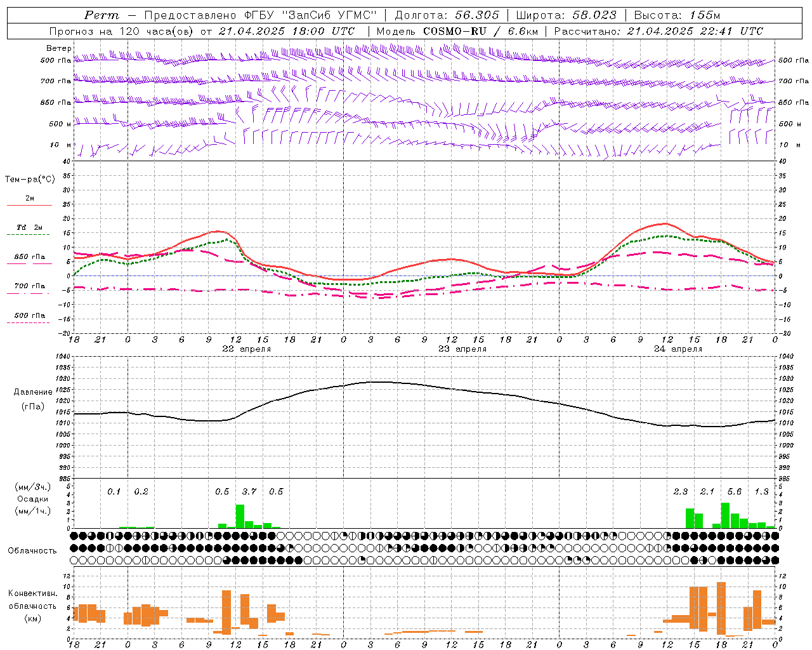Click the "22 апреля" date label
The image size is (812, 650).
[246, 349]
